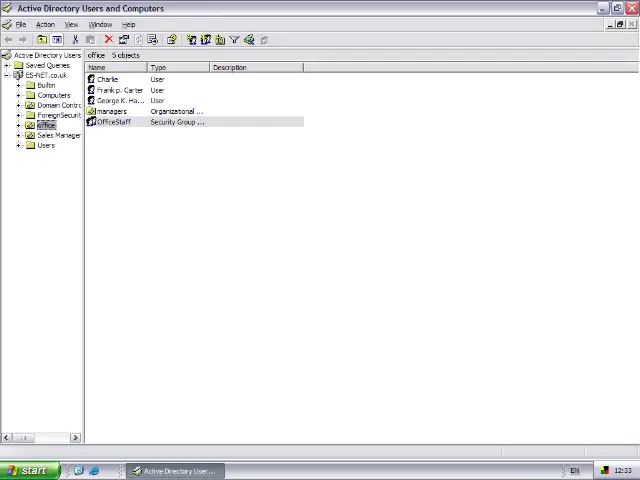This screenshot has width=640, height=480.
Task: Sort by the Name column header
Action: [116, 67]
